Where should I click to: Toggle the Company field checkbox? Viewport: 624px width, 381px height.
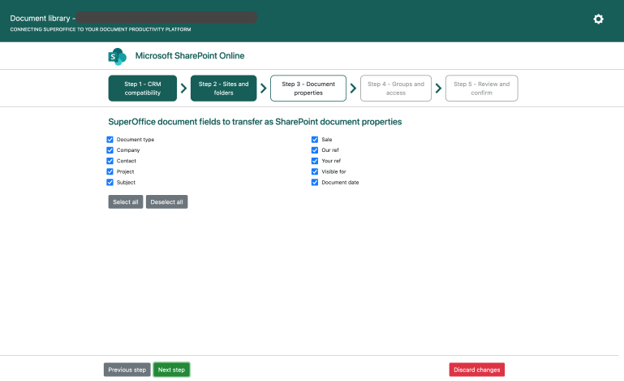click(110, 150)
